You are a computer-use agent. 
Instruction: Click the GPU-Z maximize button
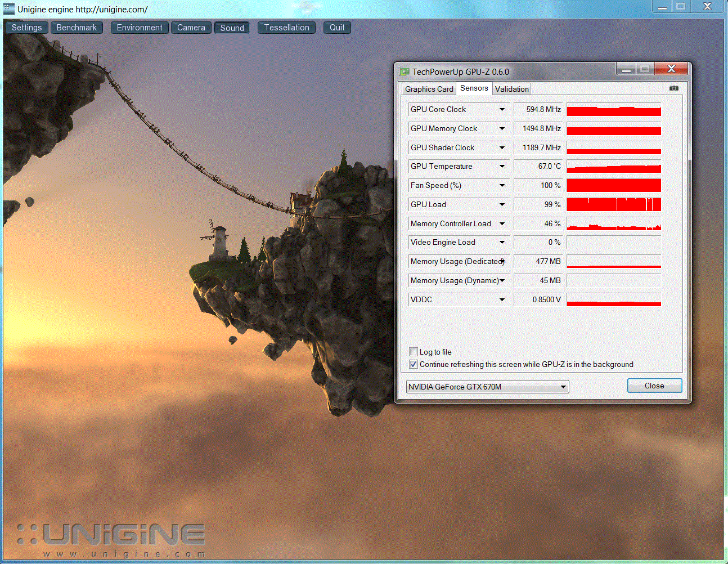click(x=645, y=69)
